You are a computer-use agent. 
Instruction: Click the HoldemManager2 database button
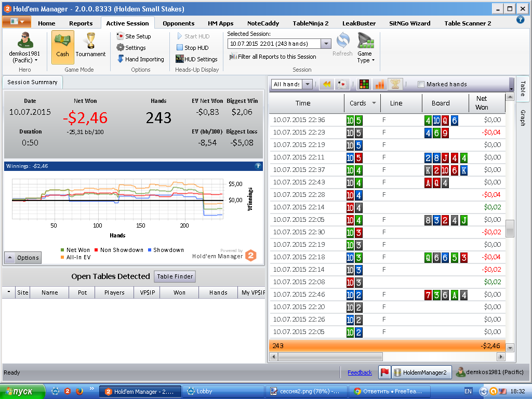click(x=421, y=372)
